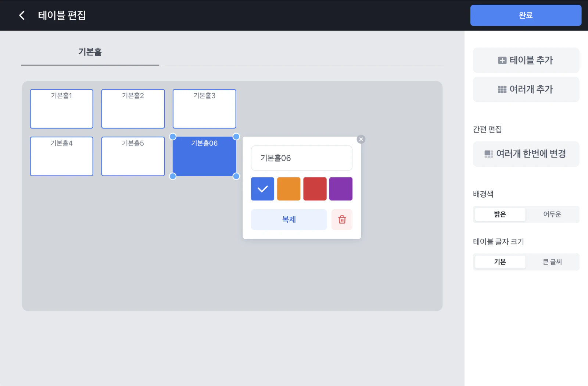Click the 완료 button
The image size is (588, 386).
526,15
